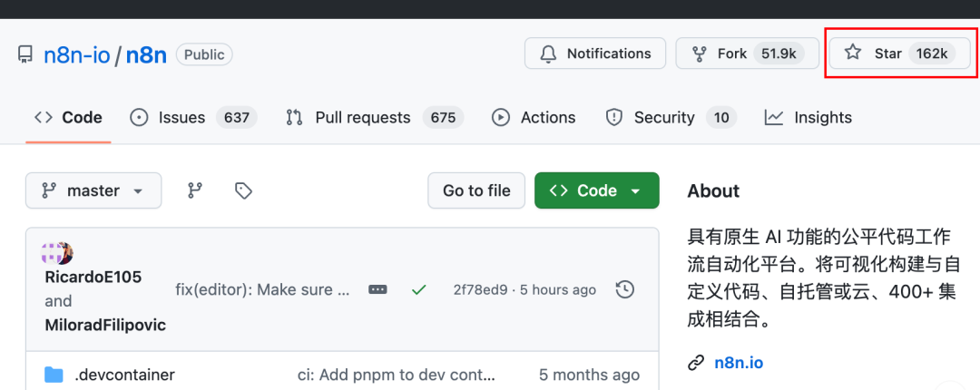
Task: Click the Go to file button
Action: tap(476, 190)
